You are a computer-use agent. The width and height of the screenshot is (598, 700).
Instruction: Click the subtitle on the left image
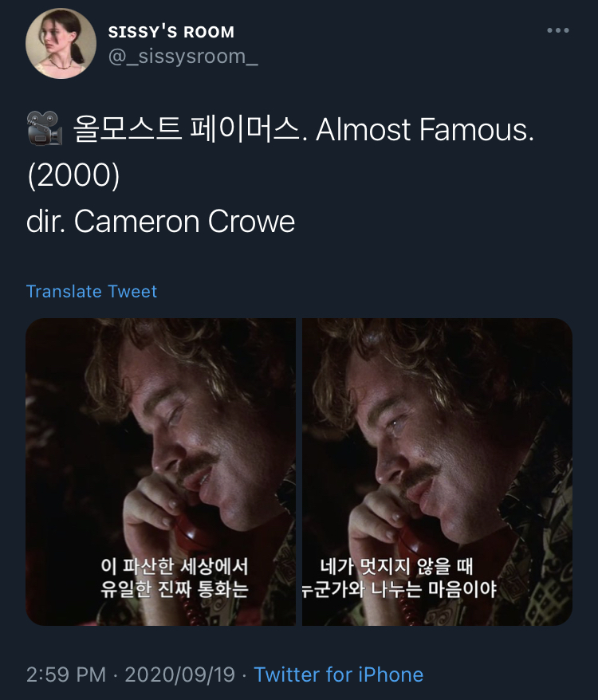[174, 578]
